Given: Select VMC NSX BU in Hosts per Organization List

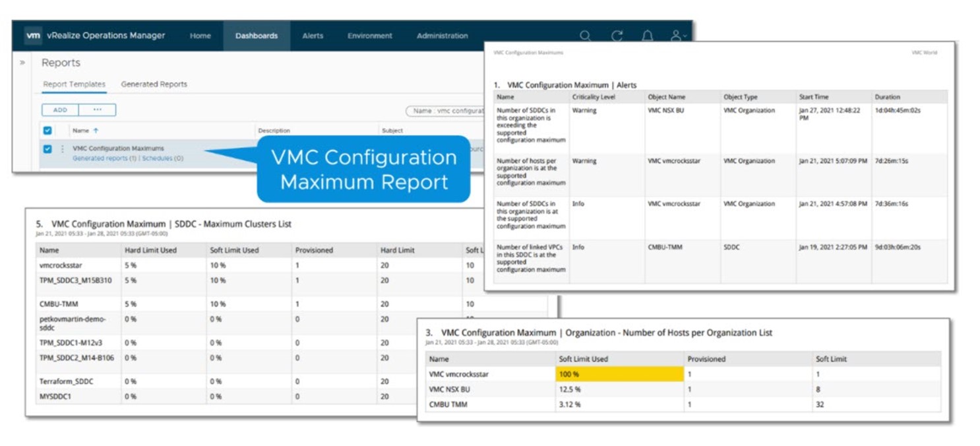Looking at the screenshot, I should (x=450, y=389).
